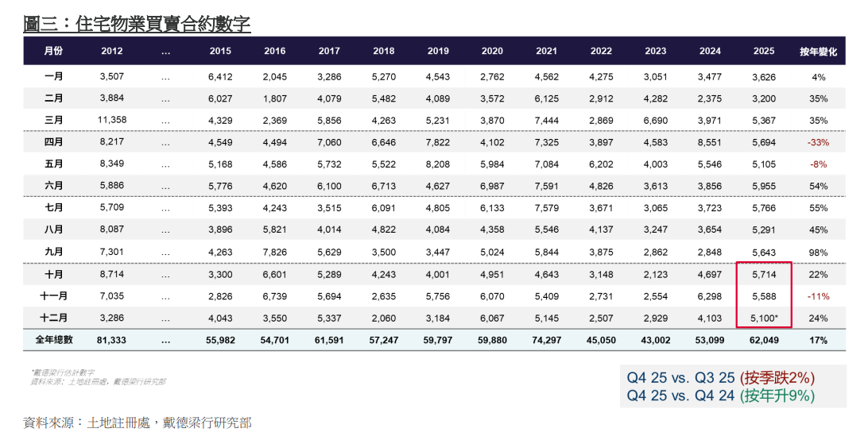Select the 按年變化 column header
This screenshot has width=868, height=440.
818,51
